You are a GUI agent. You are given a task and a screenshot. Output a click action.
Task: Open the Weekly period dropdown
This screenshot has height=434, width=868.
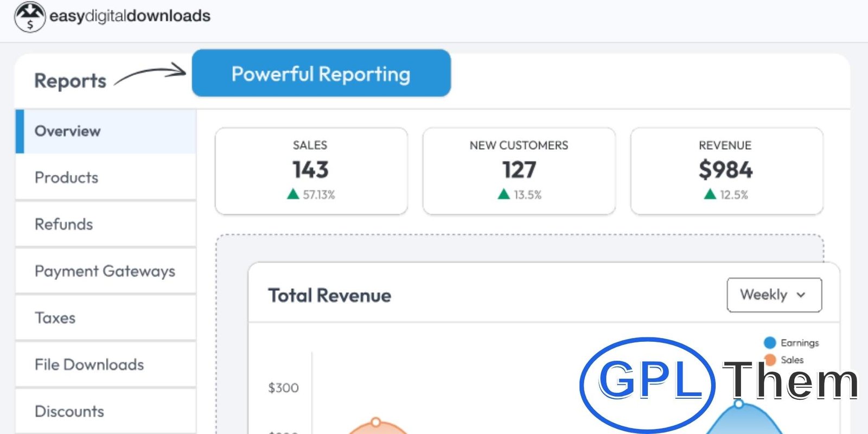click(x=774, y=295)
